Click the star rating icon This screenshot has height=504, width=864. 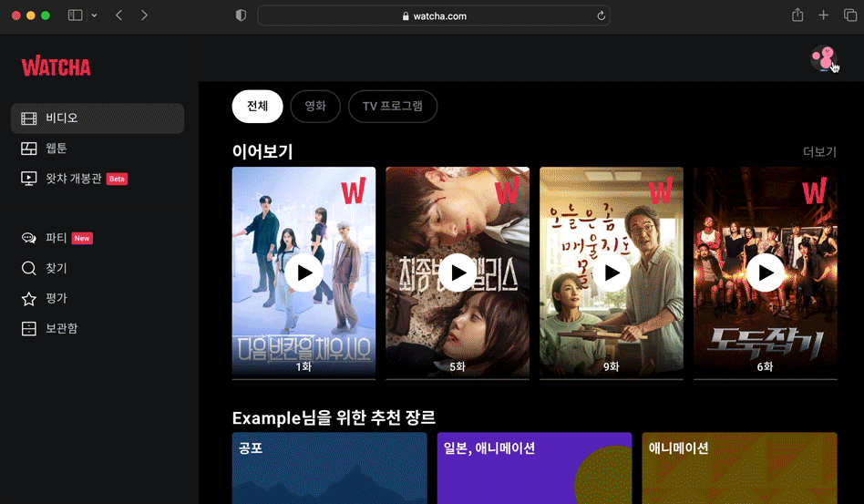(28, 299)
